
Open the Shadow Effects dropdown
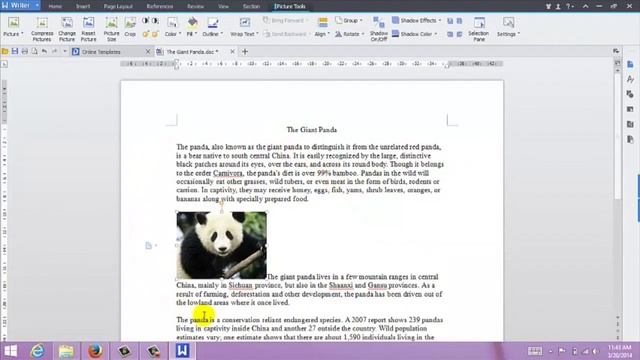click(416, 20)
